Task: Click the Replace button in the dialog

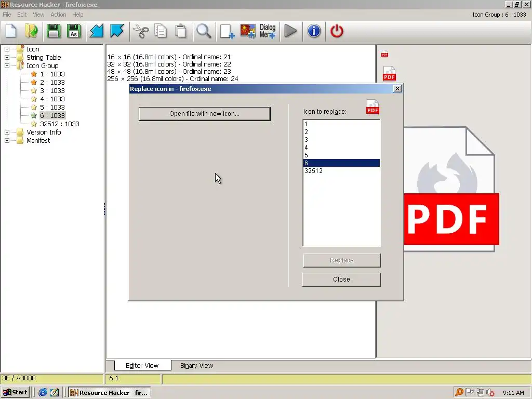Action: click(x=342, y=260)
